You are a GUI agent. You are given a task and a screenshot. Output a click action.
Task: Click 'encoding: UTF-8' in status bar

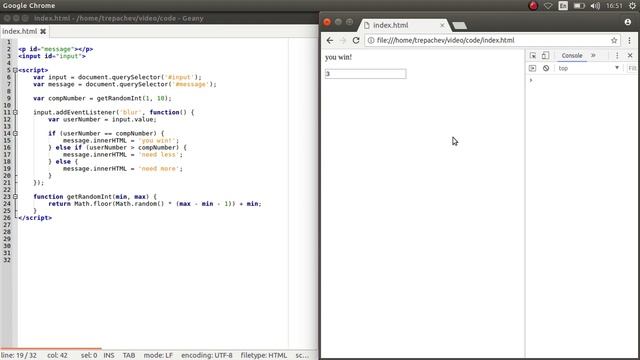[x=207, y=356]
